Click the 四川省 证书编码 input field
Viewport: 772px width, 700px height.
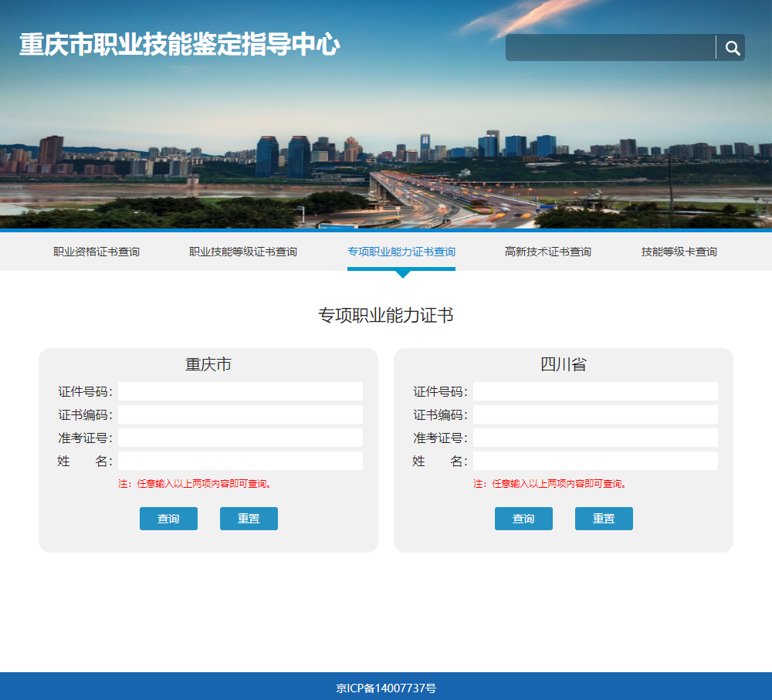tap(595, 414)
